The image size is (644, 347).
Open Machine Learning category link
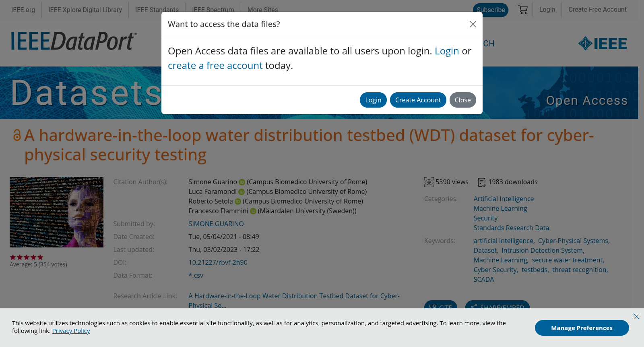click(x=500, y=208)
